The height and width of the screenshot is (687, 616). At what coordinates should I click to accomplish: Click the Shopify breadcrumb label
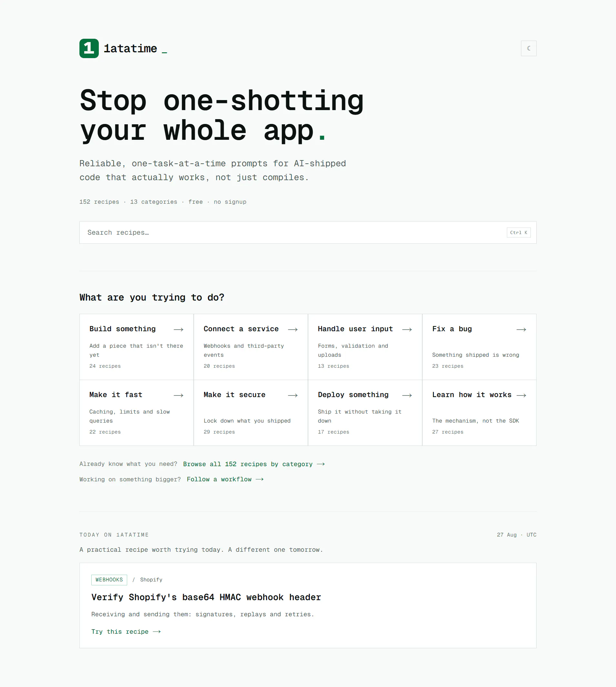click(x=151, y=580)
